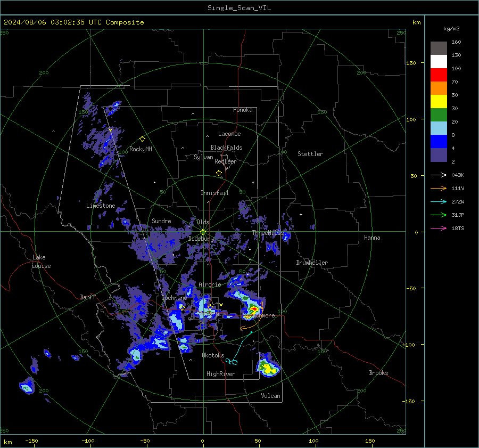Screen dimensions: 479x448
Task: Click the orange 50-70 legend swatch
Action: tap(439, 88)
